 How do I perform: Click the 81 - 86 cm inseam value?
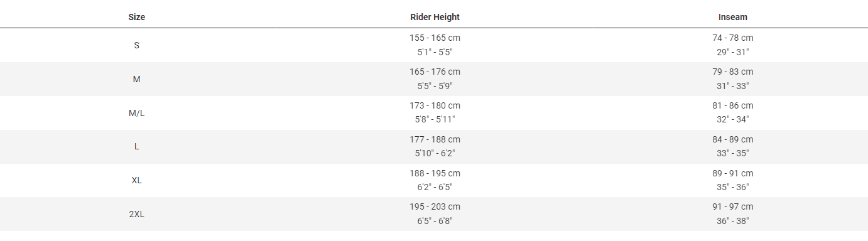point(732,105)
